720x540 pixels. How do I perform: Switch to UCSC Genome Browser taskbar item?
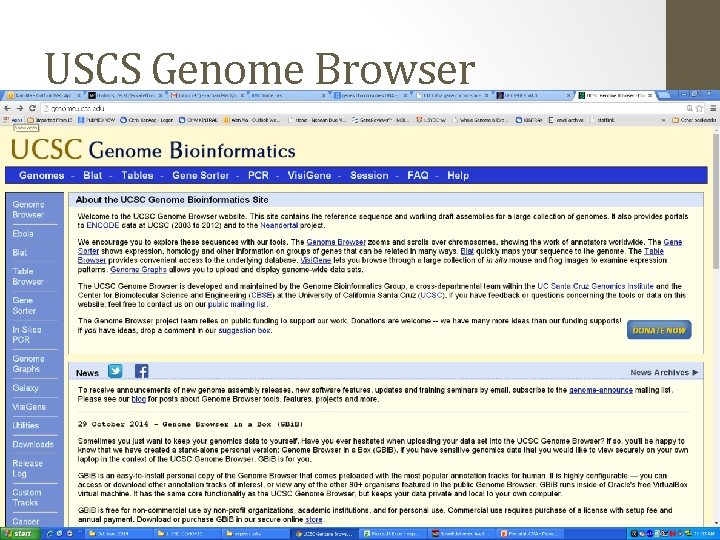click(325, 534)
